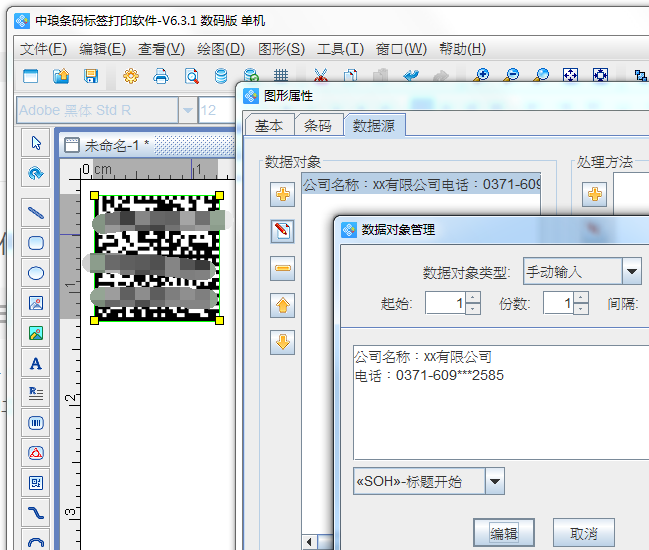Click the fit-to-window zoom icon
Viewport: 649px width, 550px height.
point(570,75)
